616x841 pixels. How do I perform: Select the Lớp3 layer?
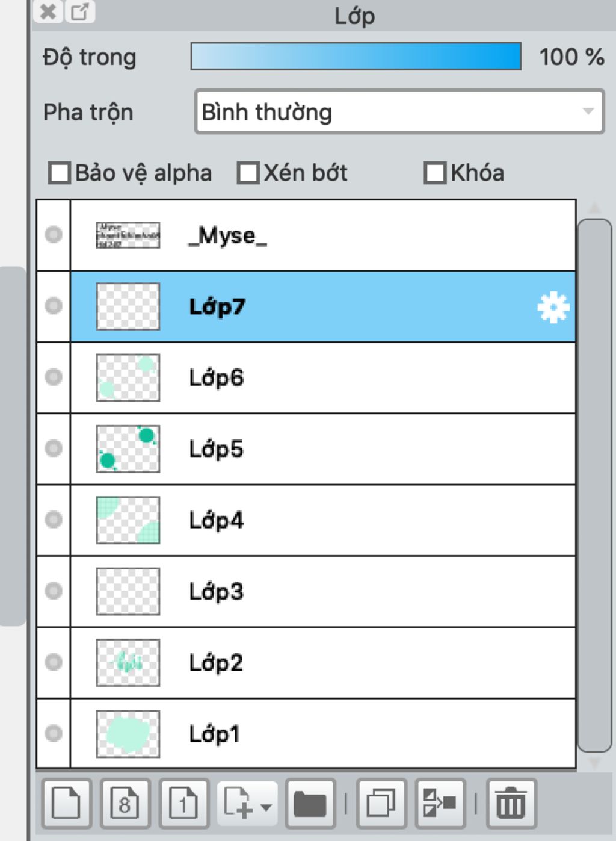point(323,591)
